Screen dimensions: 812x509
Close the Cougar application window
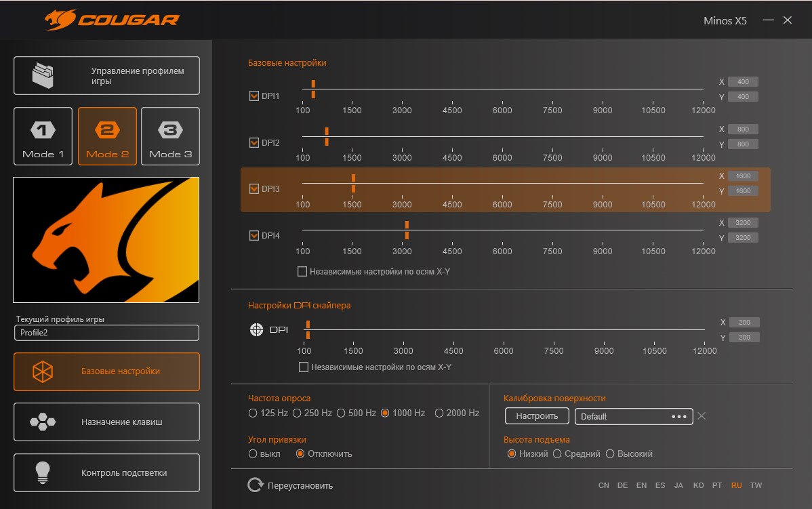(788, 20)
